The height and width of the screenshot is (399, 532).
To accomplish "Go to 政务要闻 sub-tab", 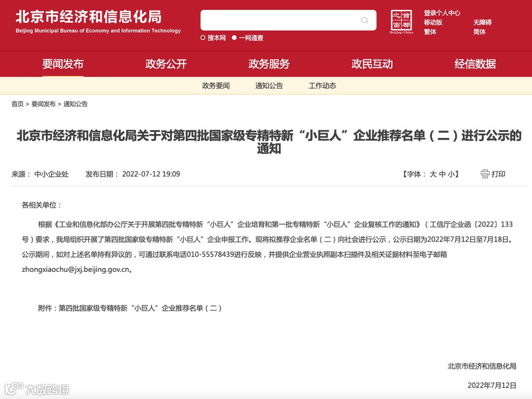I will (x=216, y=86).
